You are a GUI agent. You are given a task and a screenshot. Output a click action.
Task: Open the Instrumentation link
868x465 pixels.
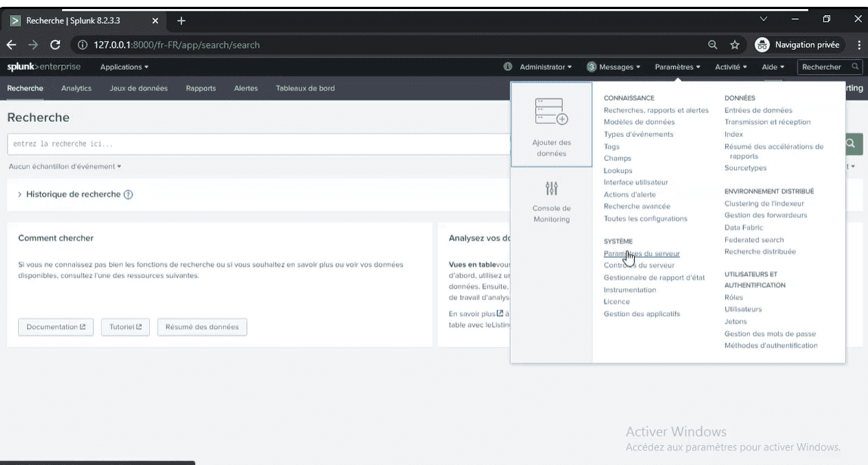pos(630,290)
